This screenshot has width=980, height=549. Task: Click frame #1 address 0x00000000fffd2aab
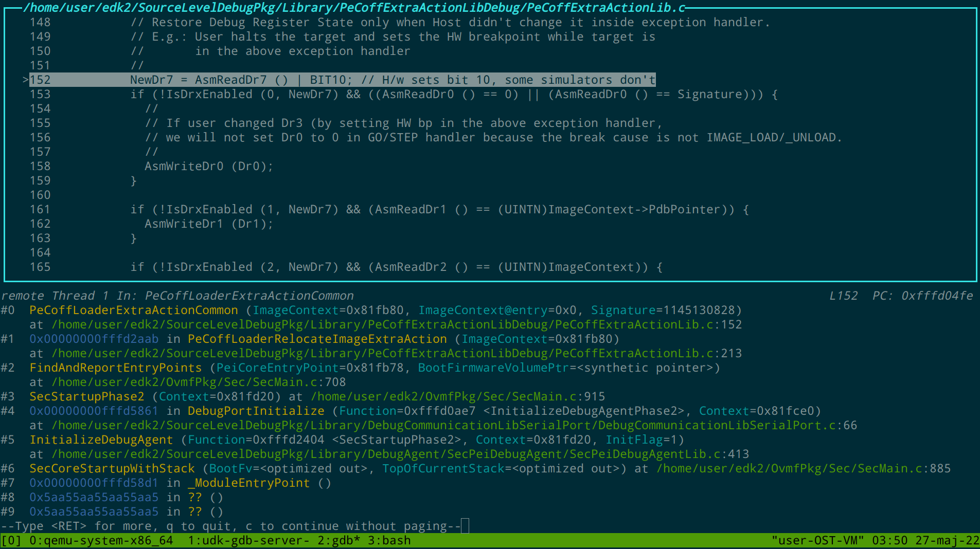(x=94, y=339)
